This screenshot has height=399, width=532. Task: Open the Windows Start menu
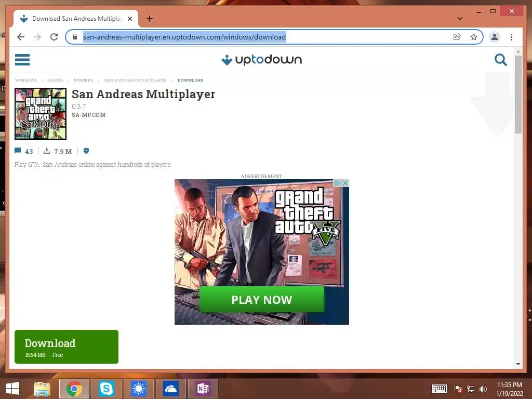[x=12, y=389]
